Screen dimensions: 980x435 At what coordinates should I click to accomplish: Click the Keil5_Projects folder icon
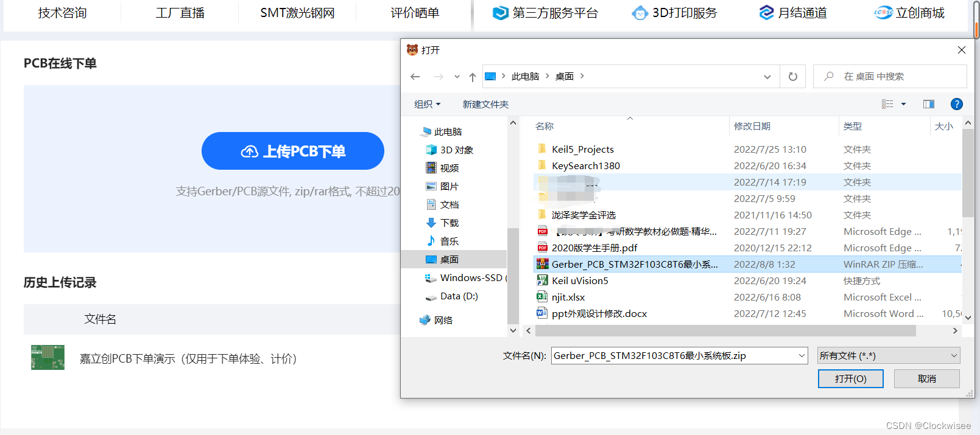pyautogui.click(x=542, y=149)
